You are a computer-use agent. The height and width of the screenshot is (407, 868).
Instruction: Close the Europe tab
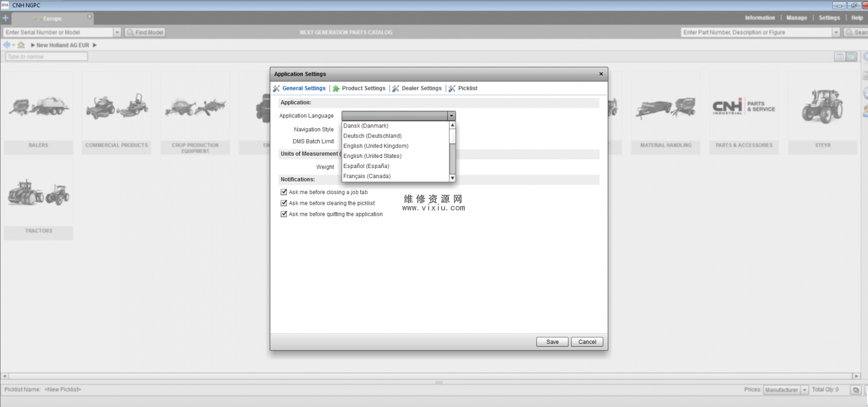(89, 16)
